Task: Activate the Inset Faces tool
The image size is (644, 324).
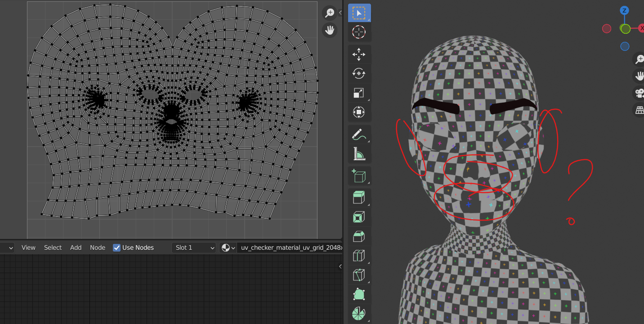Action: [x=359, y=217]
